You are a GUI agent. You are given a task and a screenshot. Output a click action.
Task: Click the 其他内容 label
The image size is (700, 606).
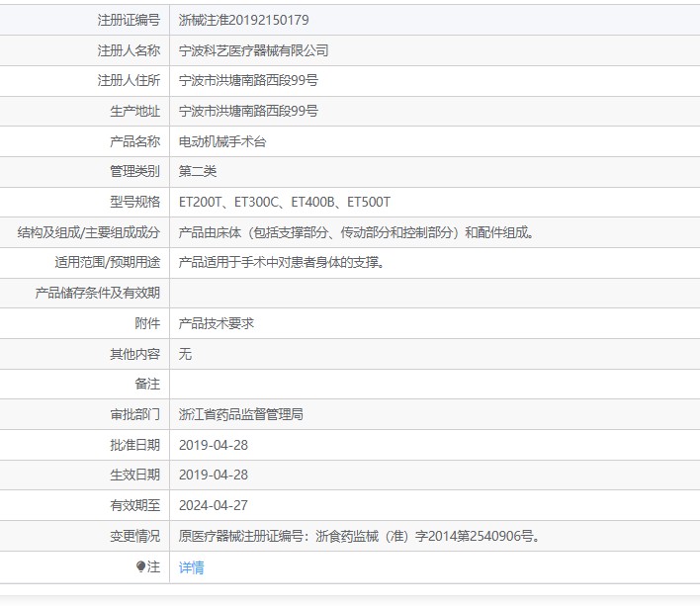coord(134,354)
